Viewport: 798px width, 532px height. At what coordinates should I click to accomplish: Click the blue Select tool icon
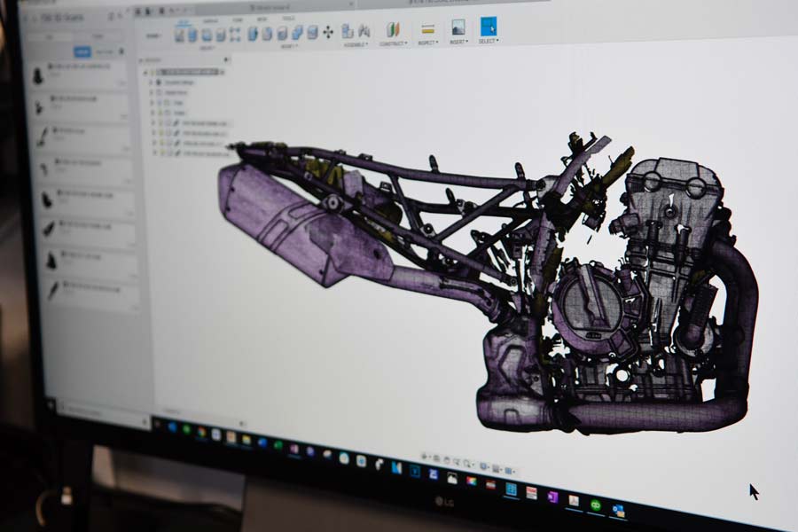tap(489, 27)
